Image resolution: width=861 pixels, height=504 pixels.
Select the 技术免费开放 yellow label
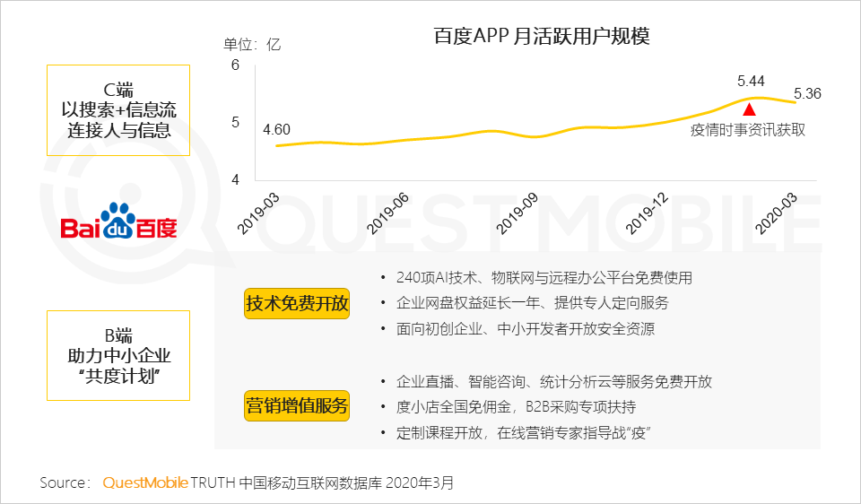tap(297, 304)
